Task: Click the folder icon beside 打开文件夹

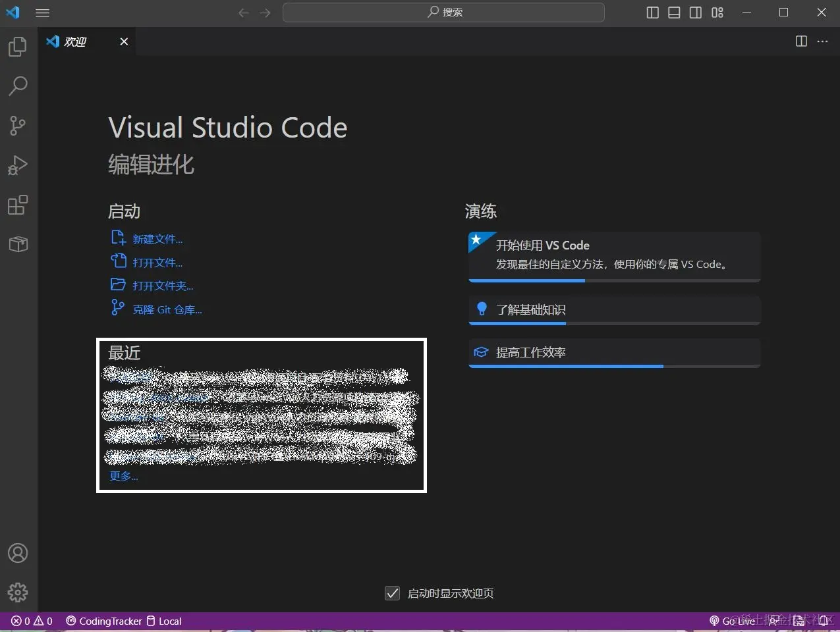Action: 118,284
